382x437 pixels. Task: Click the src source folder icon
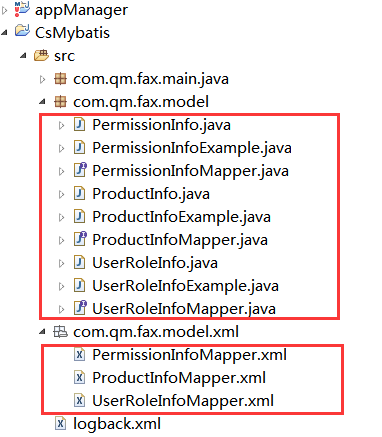coord(41,55)
